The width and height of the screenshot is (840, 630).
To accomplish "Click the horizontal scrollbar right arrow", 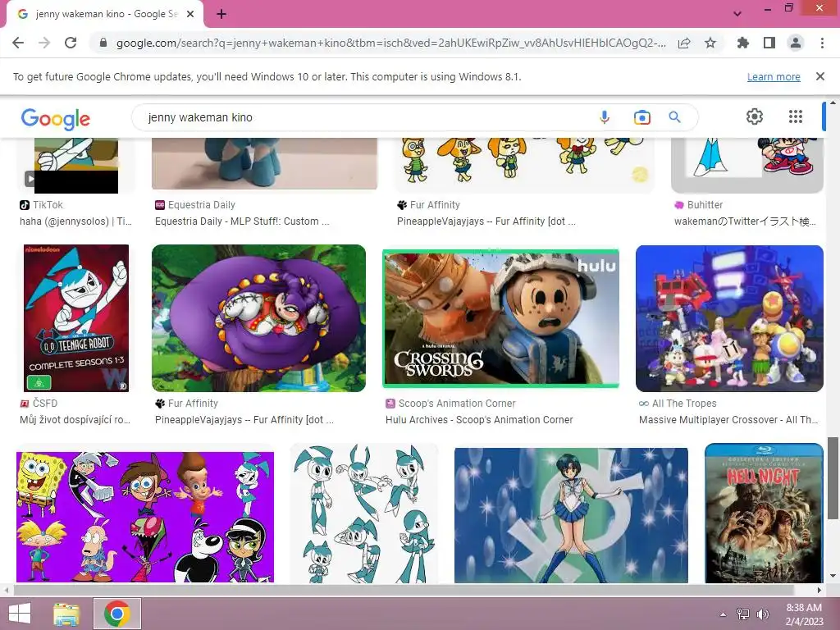I will click(819, 590).
